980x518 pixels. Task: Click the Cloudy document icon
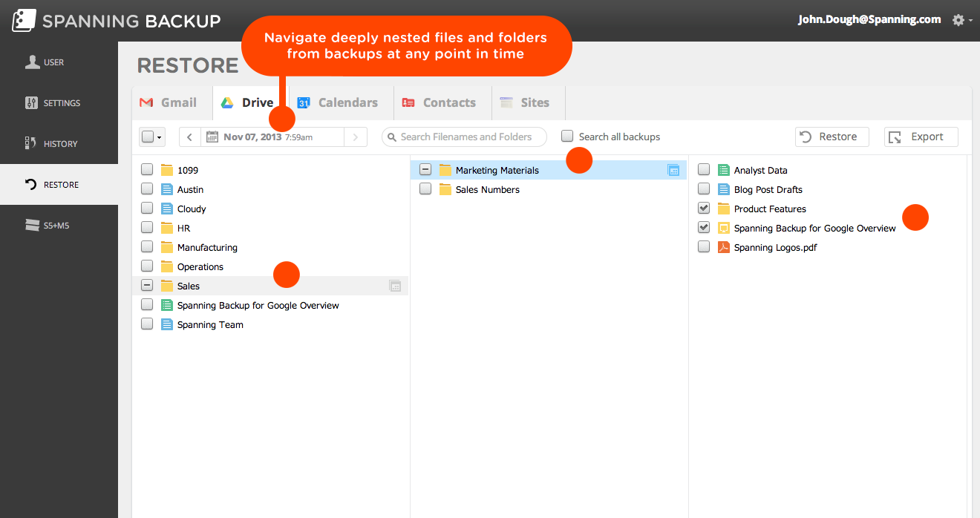pyautogui.click(x=167, y=209)
